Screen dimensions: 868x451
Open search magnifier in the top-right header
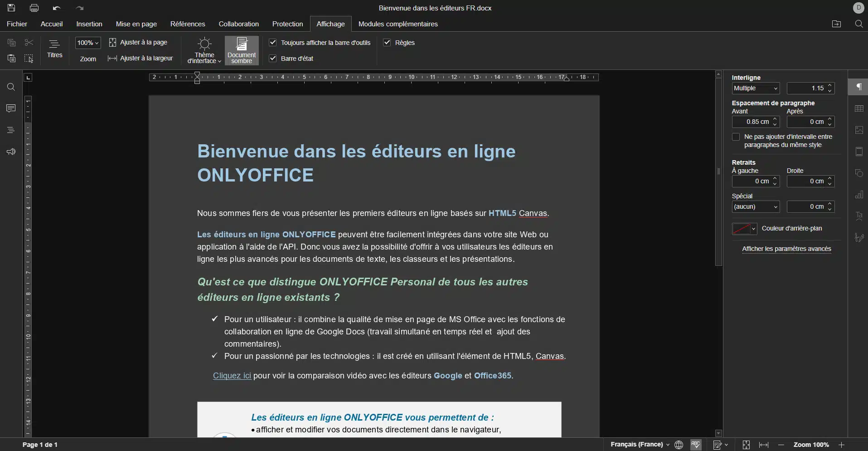pos(859,24)
